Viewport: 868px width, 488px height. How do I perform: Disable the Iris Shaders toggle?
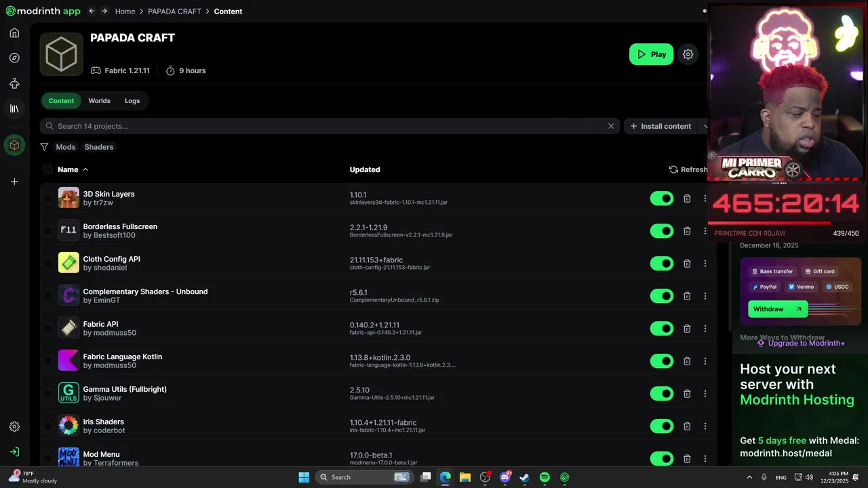662,426
